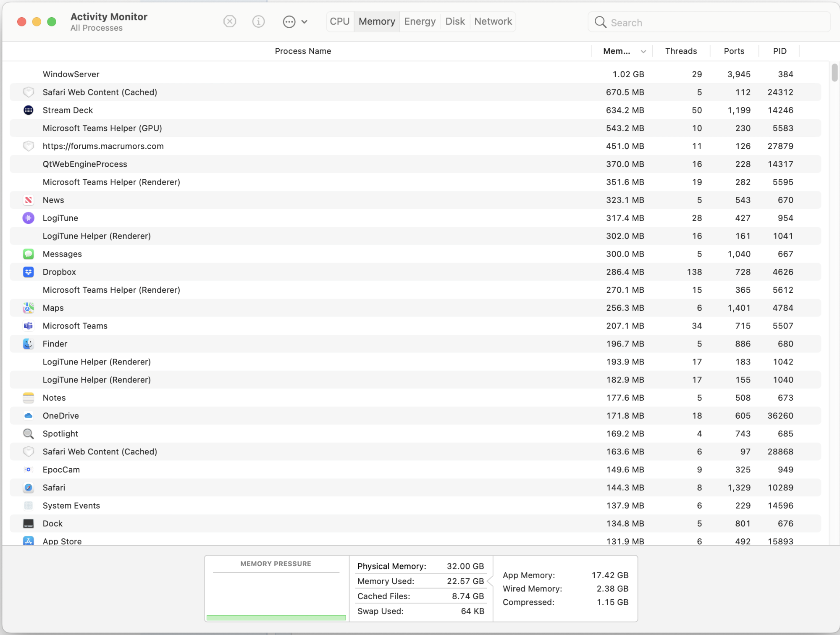The height and width of the screenshot is (635, 840).
Task: Click the vertical scrollbar thumb
Action: coord(834,72)
